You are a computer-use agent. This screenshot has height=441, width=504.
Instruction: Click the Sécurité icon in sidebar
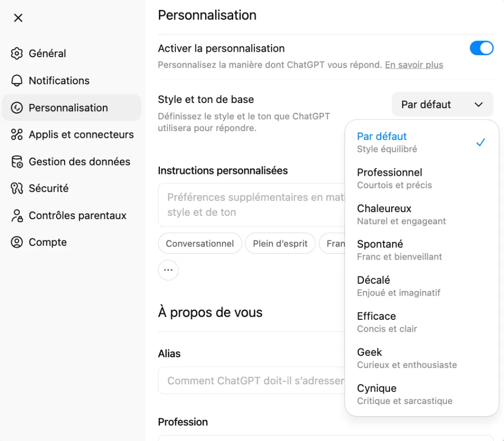[x=17, y=188]
